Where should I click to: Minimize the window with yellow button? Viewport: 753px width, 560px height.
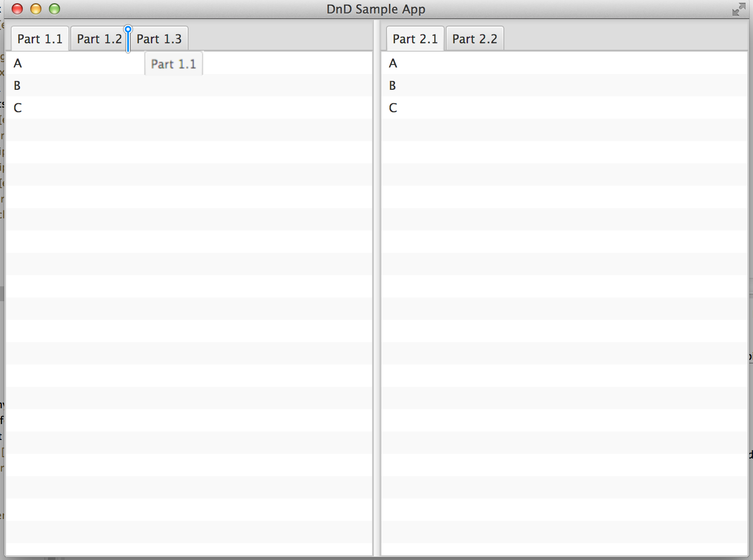(x=36, y=9)
